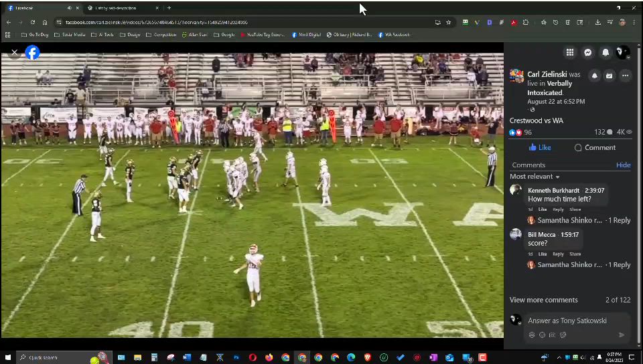The image size is (643, 364).
Task: Open the Most relevant sort dropdown
Action: point(534,177)
